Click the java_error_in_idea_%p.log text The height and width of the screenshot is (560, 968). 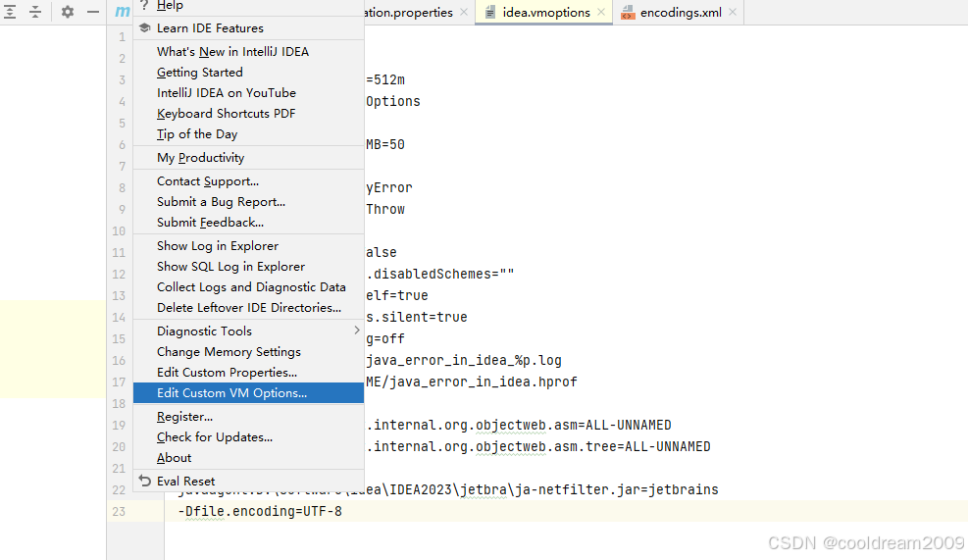[x=464, y=360]
